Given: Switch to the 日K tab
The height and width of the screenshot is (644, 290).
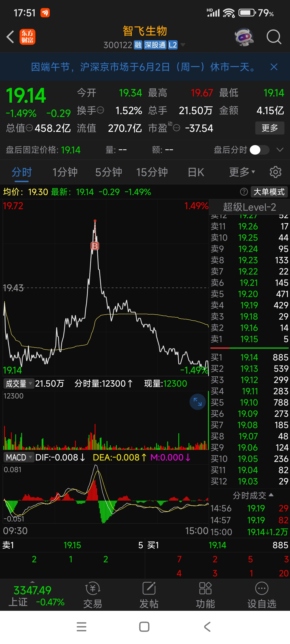Looking at the screenshot, I should [x=196, y=172].
